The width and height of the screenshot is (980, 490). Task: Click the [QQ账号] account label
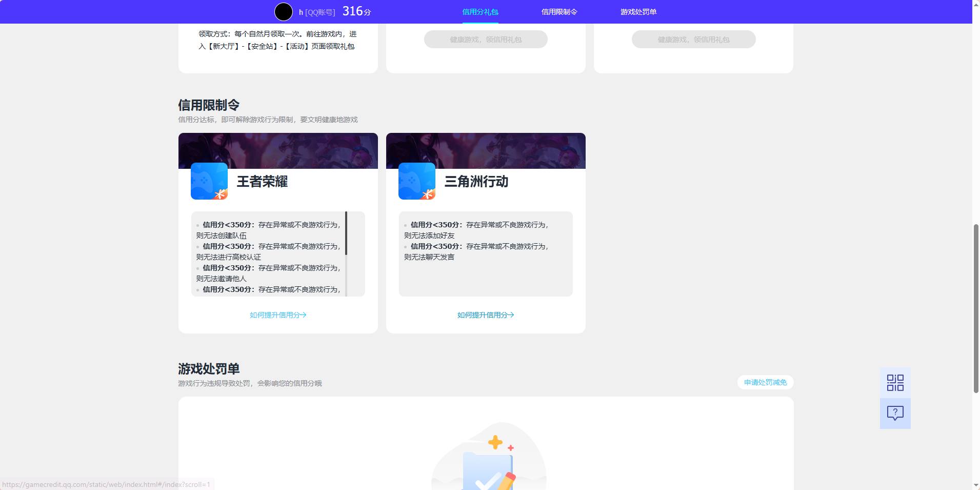coord(320,12)
